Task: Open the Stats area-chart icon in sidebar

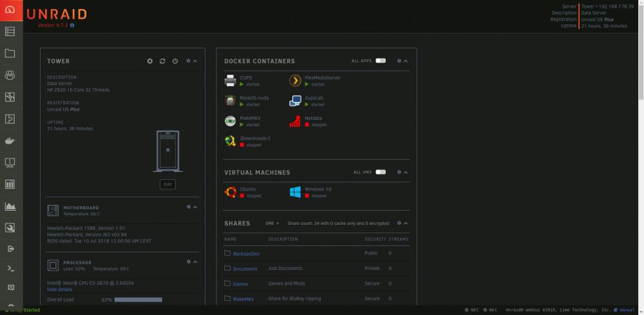Action: point(10,206)
